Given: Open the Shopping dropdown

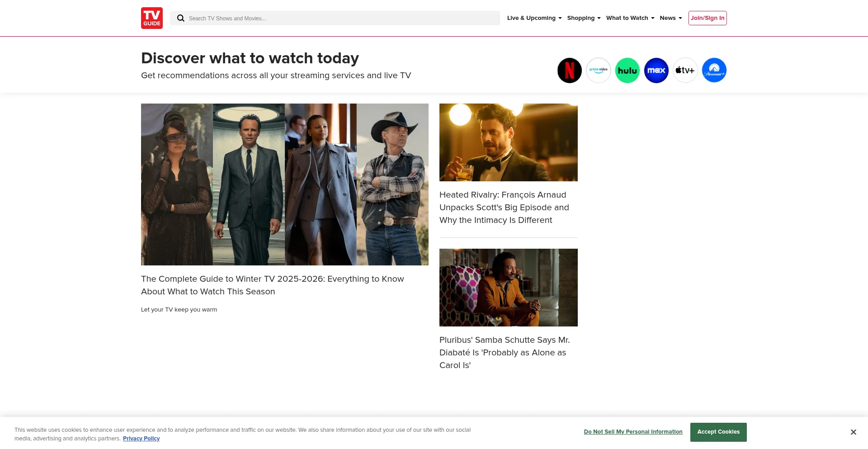Looking at the screenshot, I should (583, 18).
